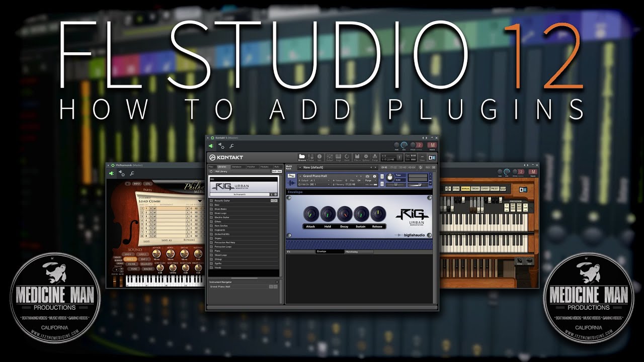Toggle Solo on Philharmonik part 4
This screenshot has width=644, height=362.
click(151, 220)
